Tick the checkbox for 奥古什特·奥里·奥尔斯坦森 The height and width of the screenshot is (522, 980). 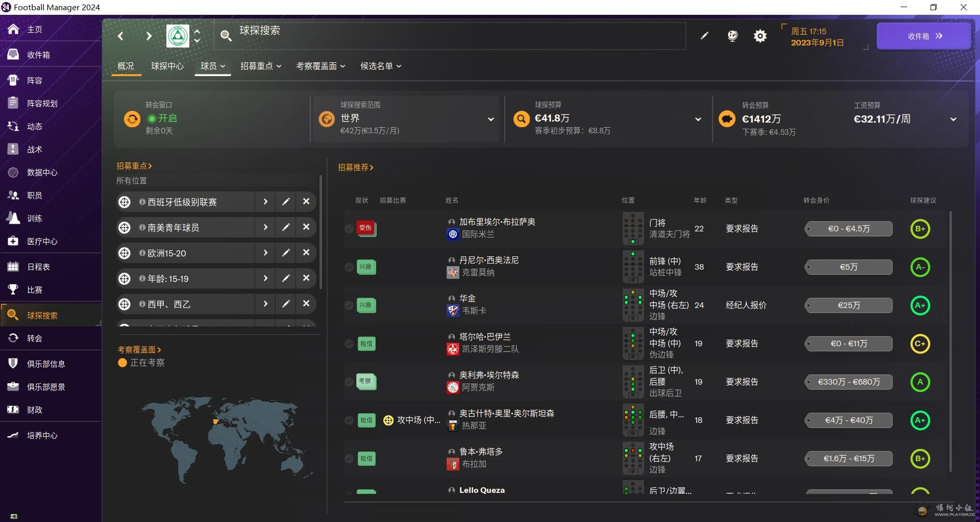(x=349, y=420)
